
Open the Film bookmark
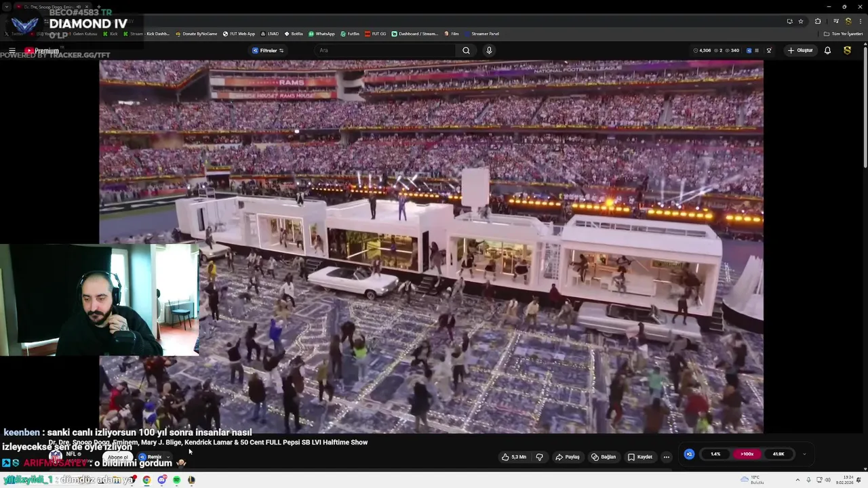452,33
